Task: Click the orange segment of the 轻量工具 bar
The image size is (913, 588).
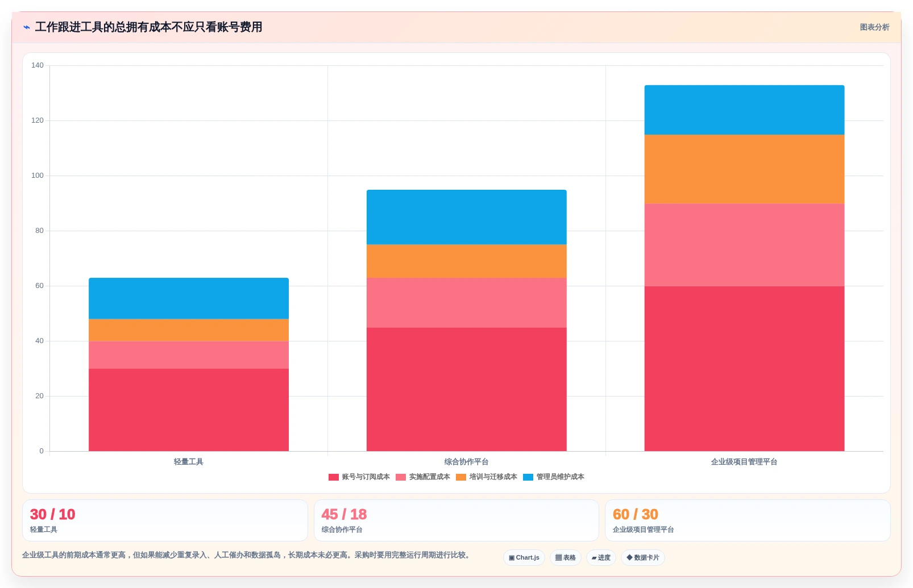Action: click(189, 330)
